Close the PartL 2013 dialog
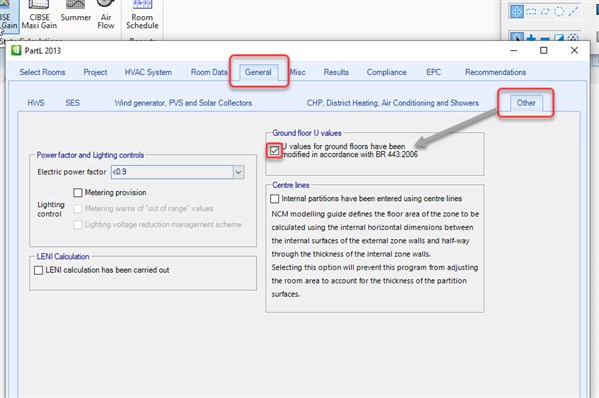 click(x=574, y=50)
